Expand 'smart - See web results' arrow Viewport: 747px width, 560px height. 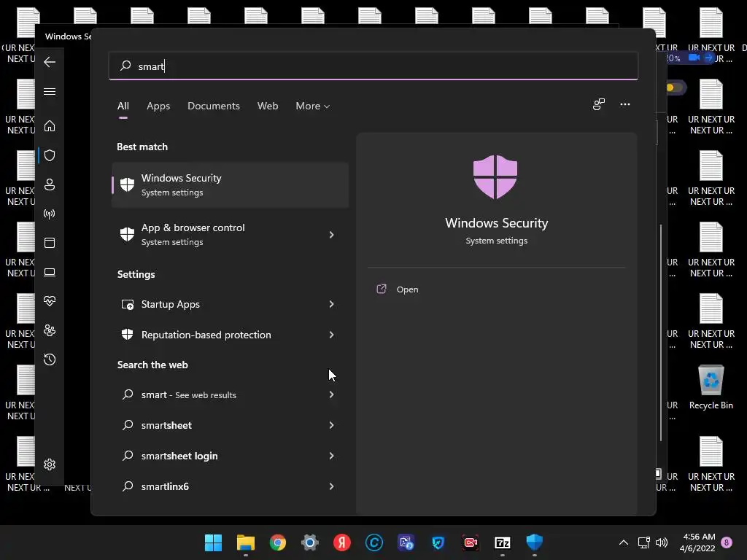(332, 394)
